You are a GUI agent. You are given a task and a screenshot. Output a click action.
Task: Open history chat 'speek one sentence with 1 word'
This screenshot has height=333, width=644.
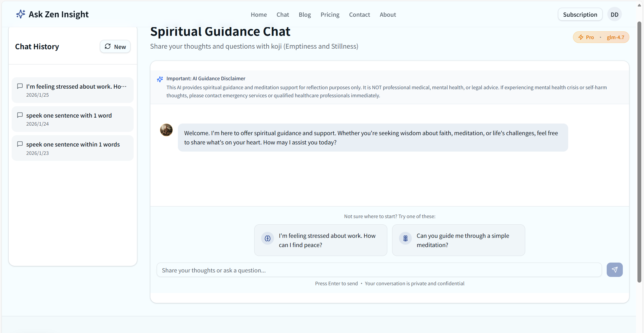point(73,119)
